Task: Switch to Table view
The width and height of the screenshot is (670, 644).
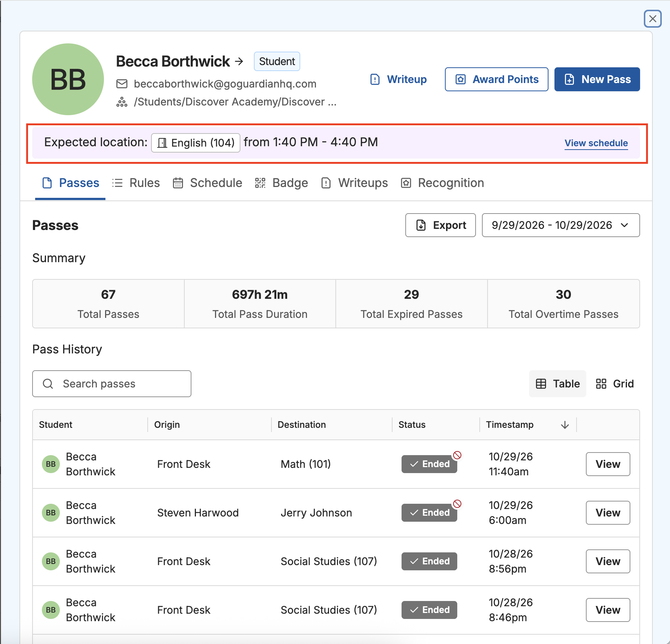Action: coord(557,384)
